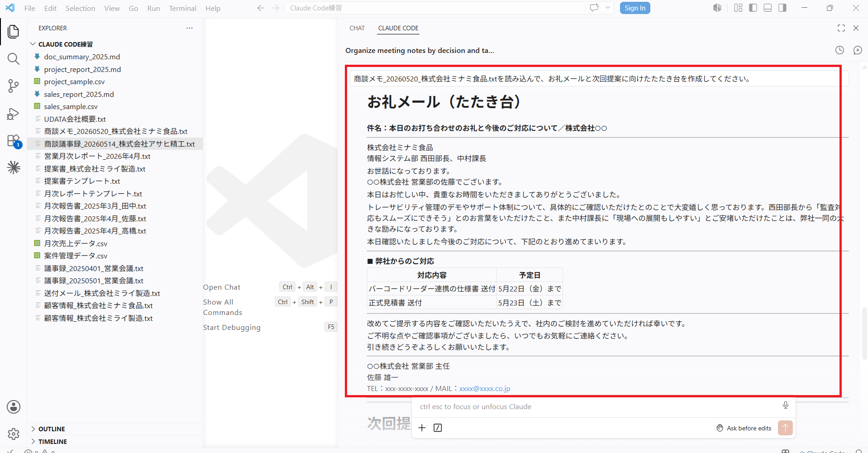Screen dimensions: 868x453
Task: Expand the OUTLINE section
Action: click(x=52, y=429)
